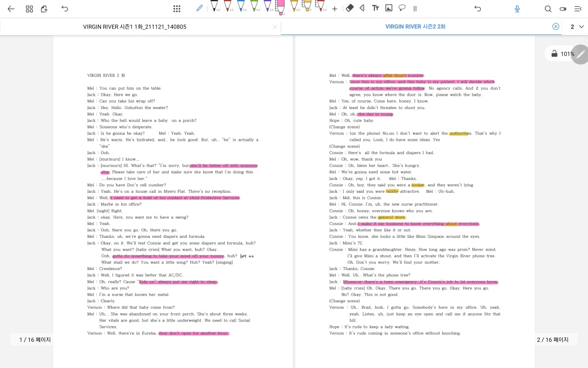Click highlighted 'gotta do something to take your mind'
Screen dimensions: 588x368
tap(168, 256)
